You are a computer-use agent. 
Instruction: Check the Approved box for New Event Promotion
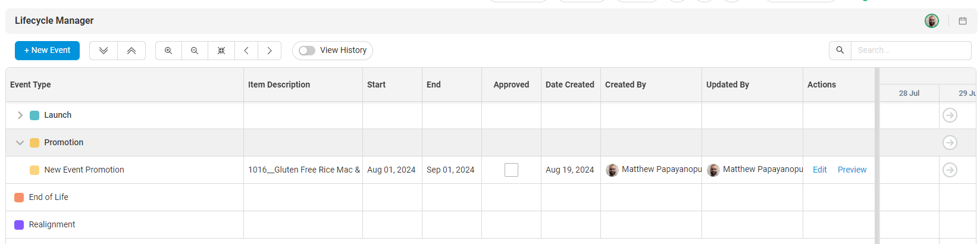[511, 170]
